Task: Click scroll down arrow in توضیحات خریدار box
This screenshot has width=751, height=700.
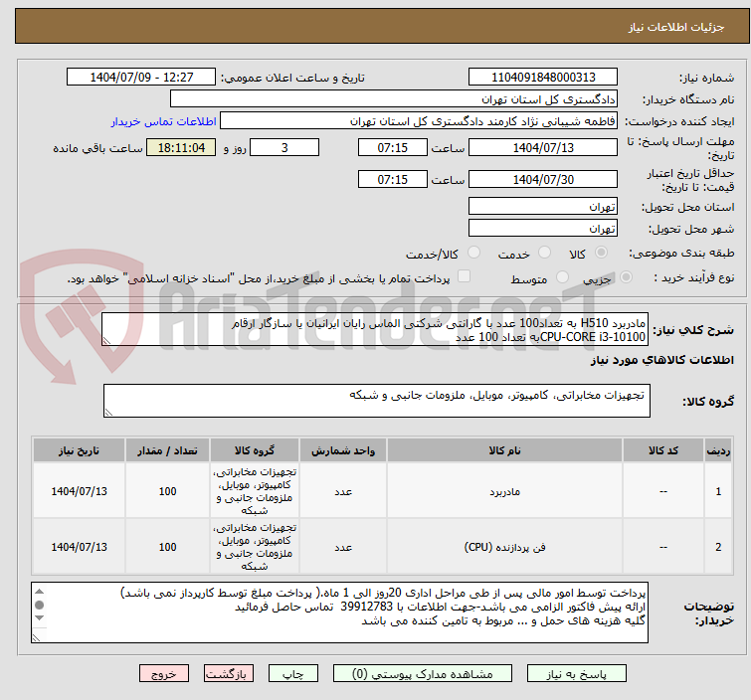Action: (x=39, y=618)
